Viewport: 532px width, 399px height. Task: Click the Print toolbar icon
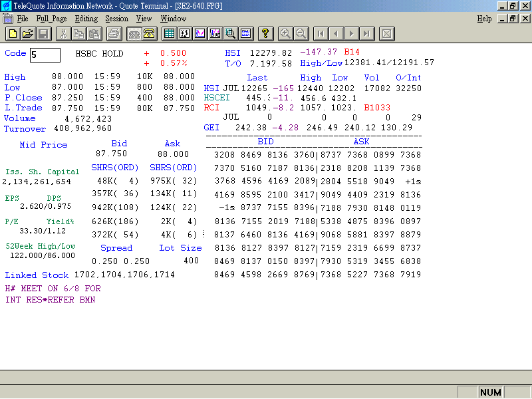(114, 34)
